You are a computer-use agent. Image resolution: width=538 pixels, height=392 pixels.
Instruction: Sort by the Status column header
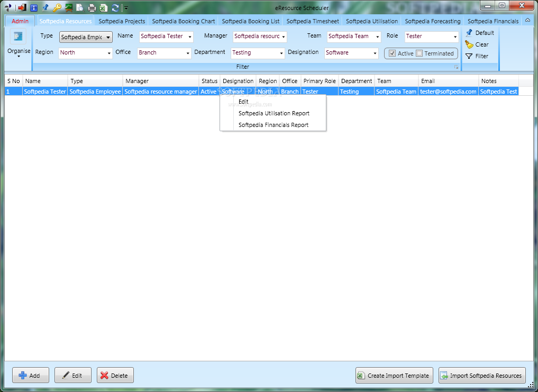click(209, 81)
